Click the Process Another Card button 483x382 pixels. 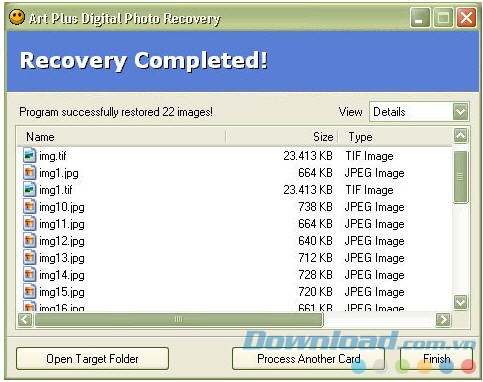tap(308, 359)
